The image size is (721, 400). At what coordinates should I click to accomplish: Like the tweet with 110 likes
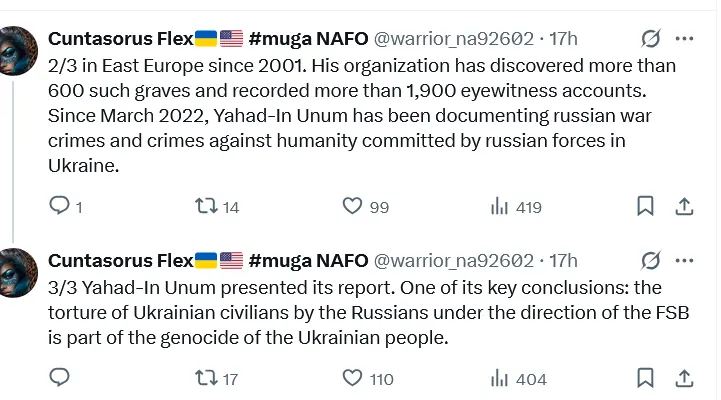(x=352, y=378)
